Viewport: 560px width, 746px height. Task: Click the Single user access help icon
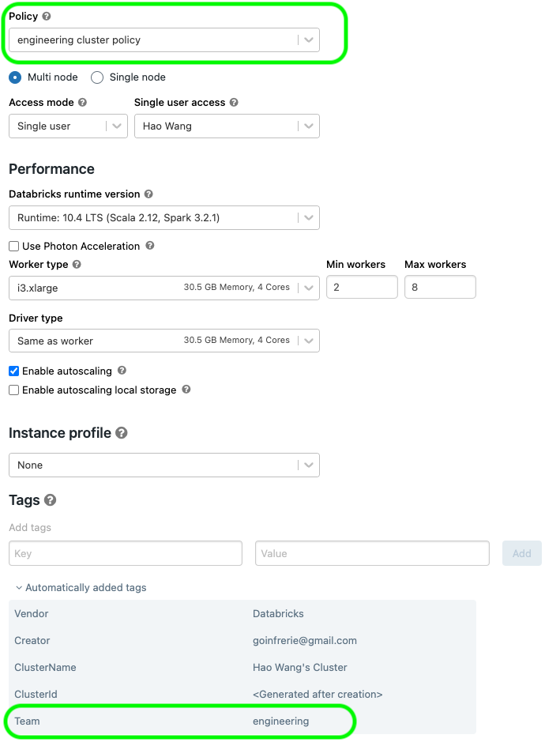click(x=234, y=103)
